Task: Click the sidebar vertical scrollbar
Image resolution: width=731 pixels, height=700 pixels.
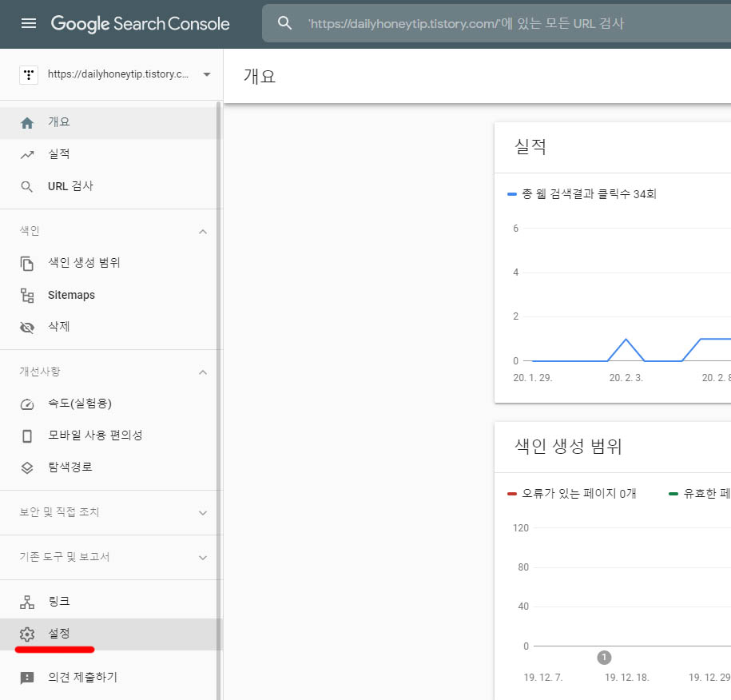Action: click(219, 399)
